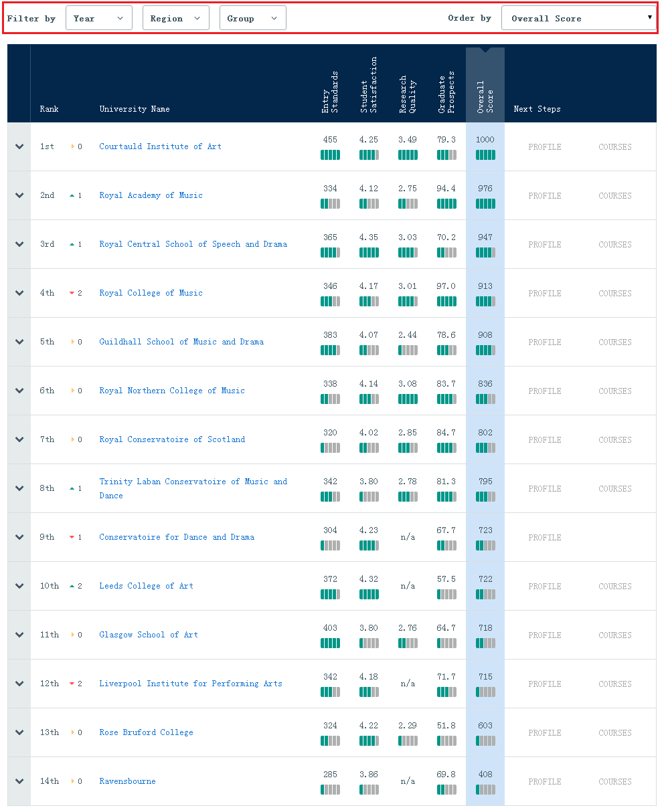Click the Courtauld entry standards bar indicator
Viewport: 664px width, 812px height.
click(x=330, y=155)
